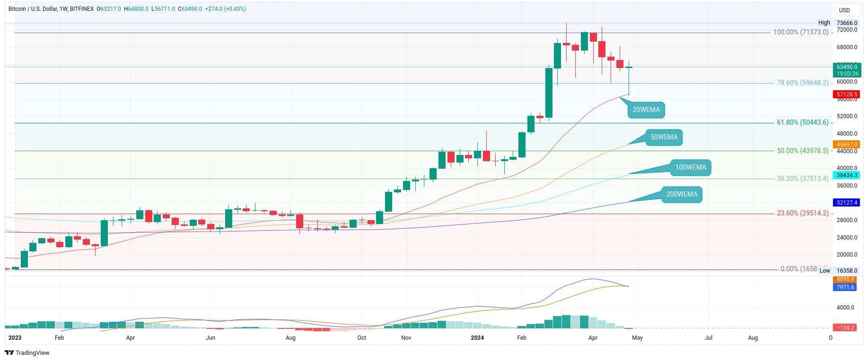Click the May label on time axis
Viewport: 868px width, 361px height.
click(x=637, y=338)
